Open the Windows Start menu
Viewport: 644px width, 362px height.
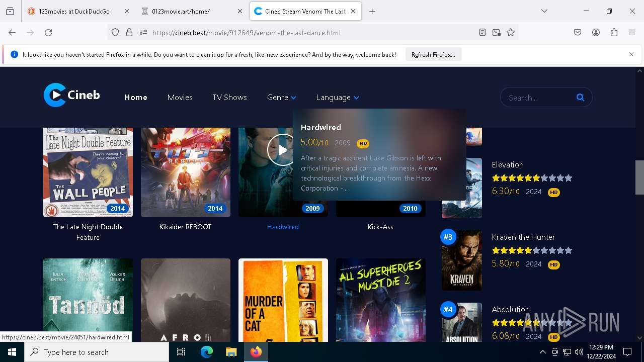point(12,352)
